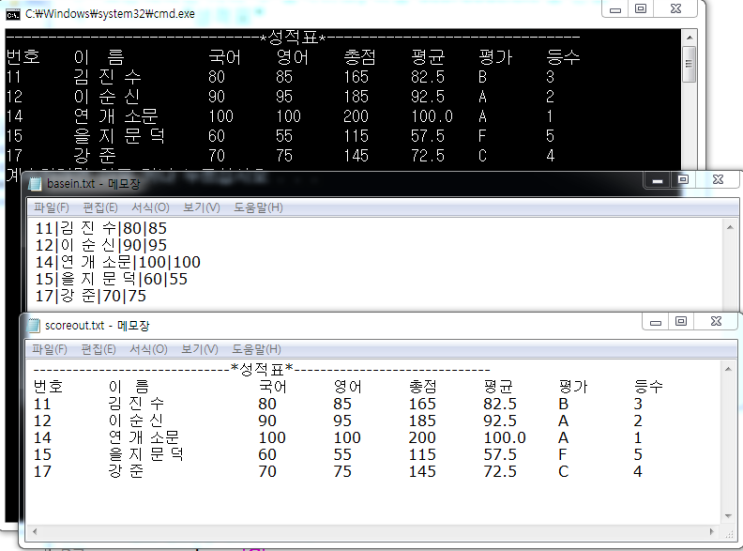
Task: Open 보기(V) menu in basein.txt
Action: click(201, 208)
